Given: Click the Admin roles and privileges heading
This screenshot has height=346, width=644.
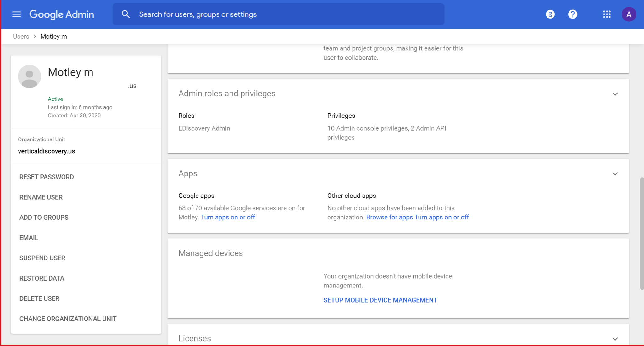Looking at the screenshot, I should [x=227, y=94].
